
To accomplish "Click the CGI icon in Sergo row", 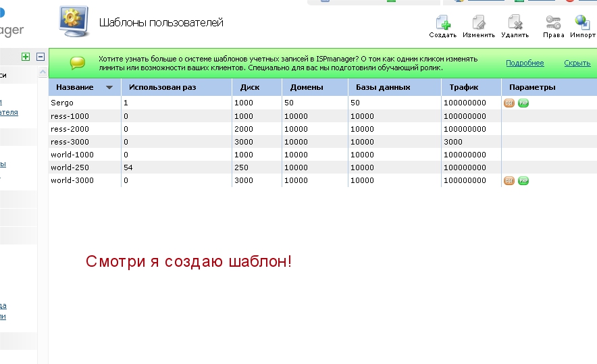I will click(509, 103).
